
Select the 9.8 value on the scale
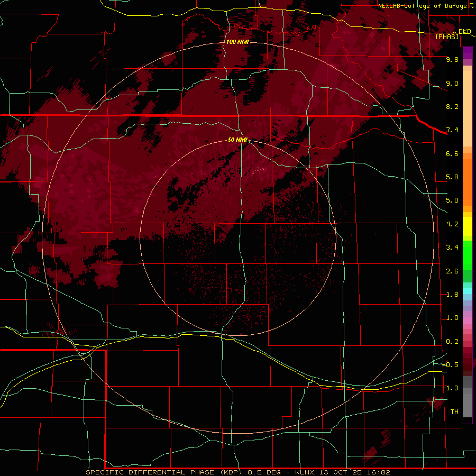click(452, 59)
